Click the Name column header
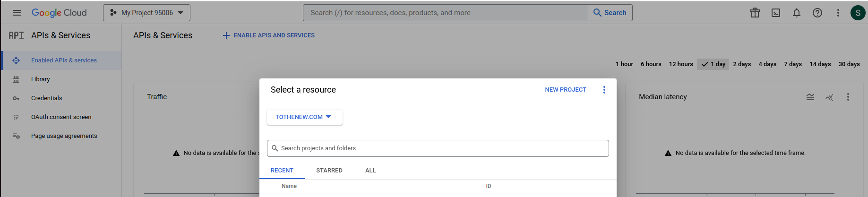This screenshot has width=868, height=197. tap(289, 186)
